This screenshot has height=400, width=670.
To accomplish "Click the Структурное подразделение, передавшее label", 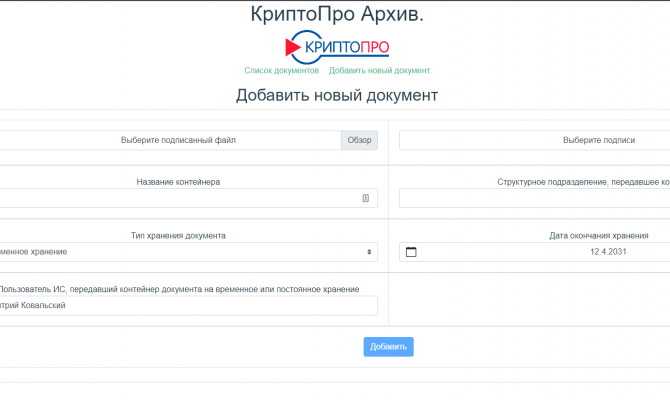I will point(583,182).
